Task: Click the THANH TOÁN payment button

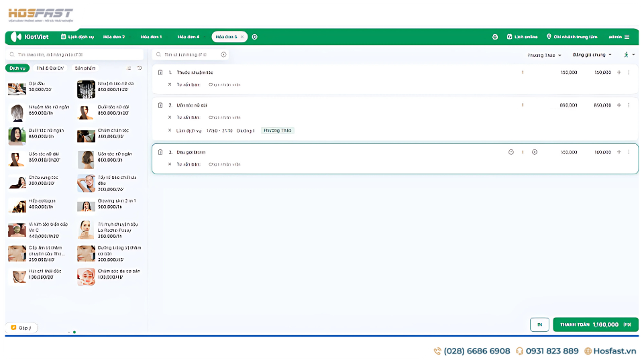Action: coord(595,324)
